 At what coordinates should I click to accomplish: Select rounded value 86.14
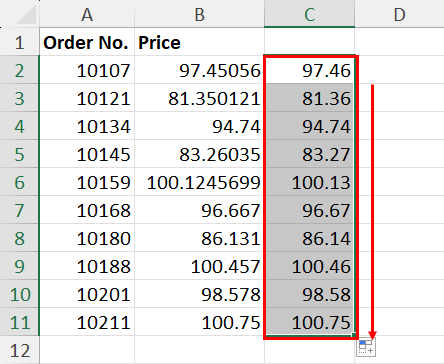(310, 238)
